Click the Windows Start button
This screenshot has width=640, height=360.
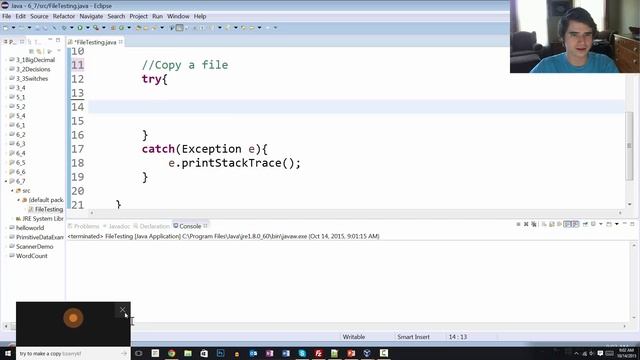pyautogui.click(x=8, y=353)
